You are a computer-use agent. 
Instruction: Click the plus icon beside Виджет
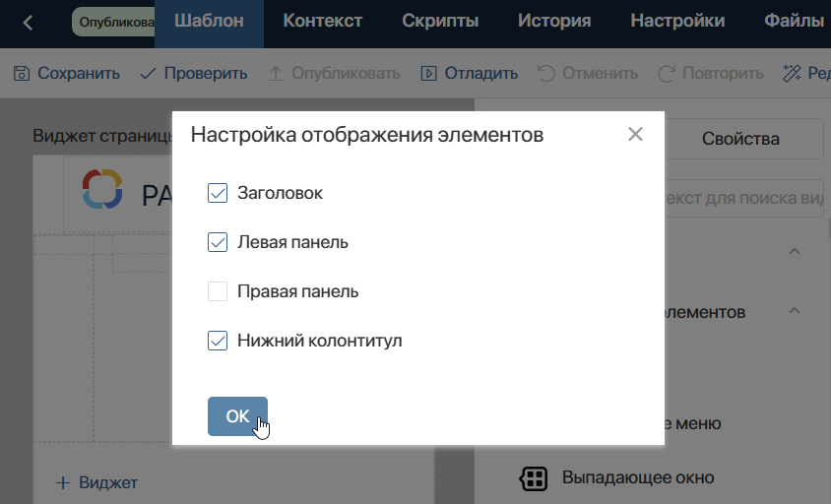point(63,482)
